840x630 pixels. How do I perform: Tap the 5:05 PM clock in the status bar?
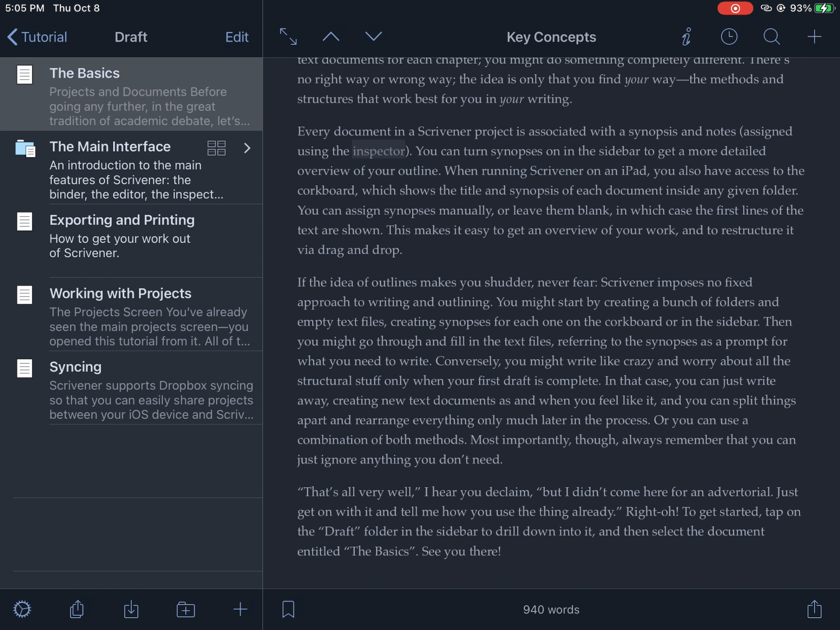pyautogui.click(x=25, y=8)
